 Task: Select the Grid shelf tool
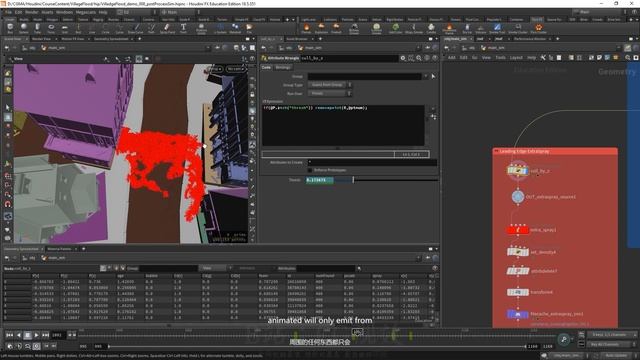point(64,28)
